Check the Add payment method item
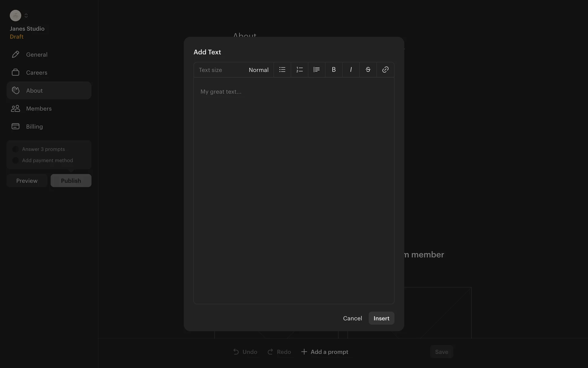 pos(15,160)
